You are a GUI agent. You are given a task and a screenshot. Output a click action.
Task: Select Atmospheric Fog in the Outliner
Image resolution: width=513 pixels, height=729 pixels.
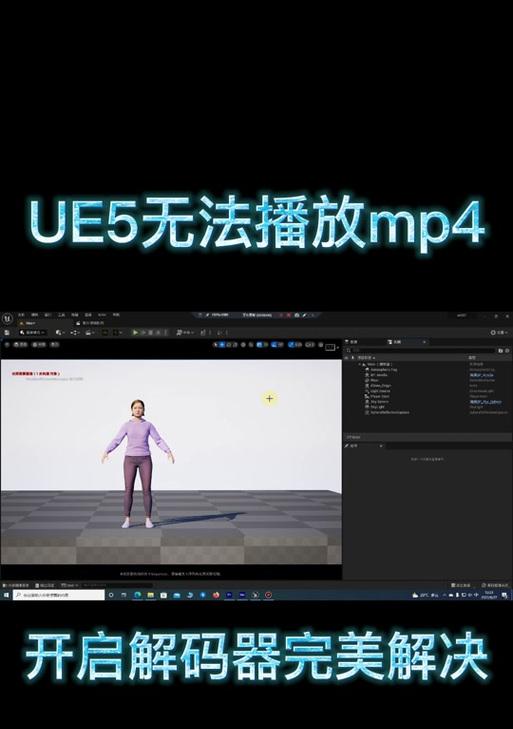point(383,370)
